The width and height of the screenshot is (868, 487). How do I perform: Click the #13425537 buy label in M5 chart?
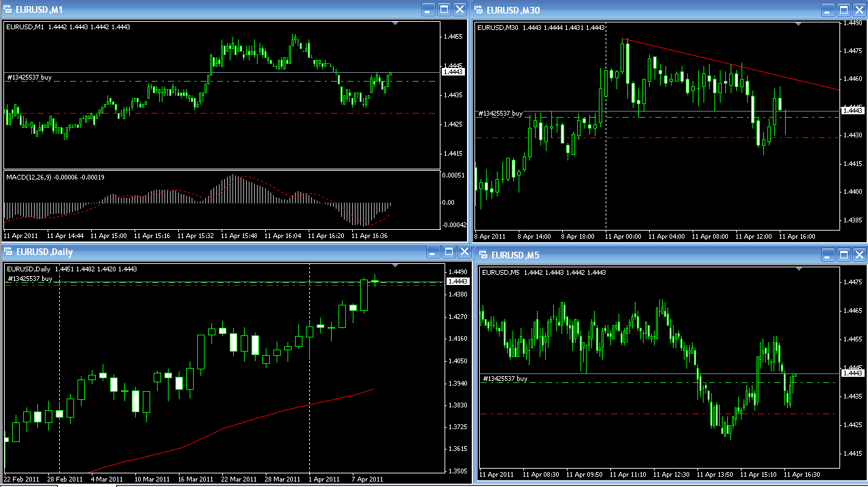[505, 378]
